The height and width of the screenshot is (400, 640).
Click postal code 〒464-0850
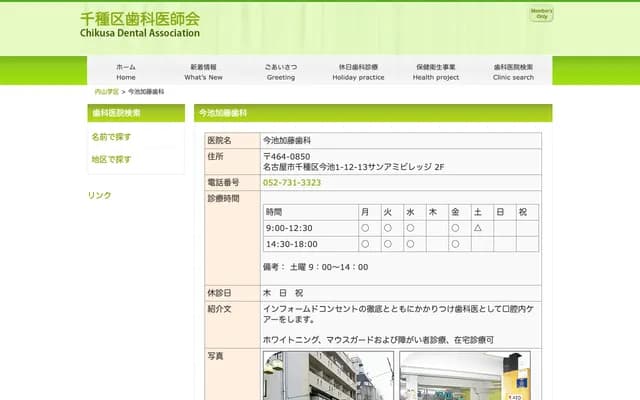(x=287, y=157)
